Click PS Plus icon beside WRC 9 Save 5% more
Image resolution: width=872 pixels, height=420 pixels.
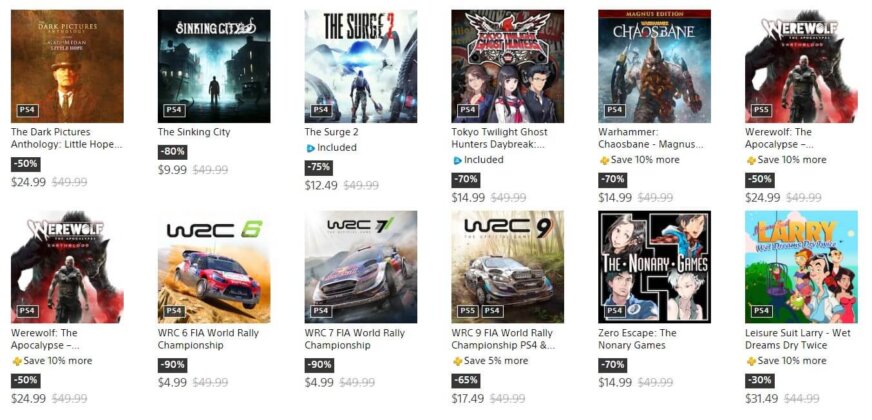(x=457, y=361)
